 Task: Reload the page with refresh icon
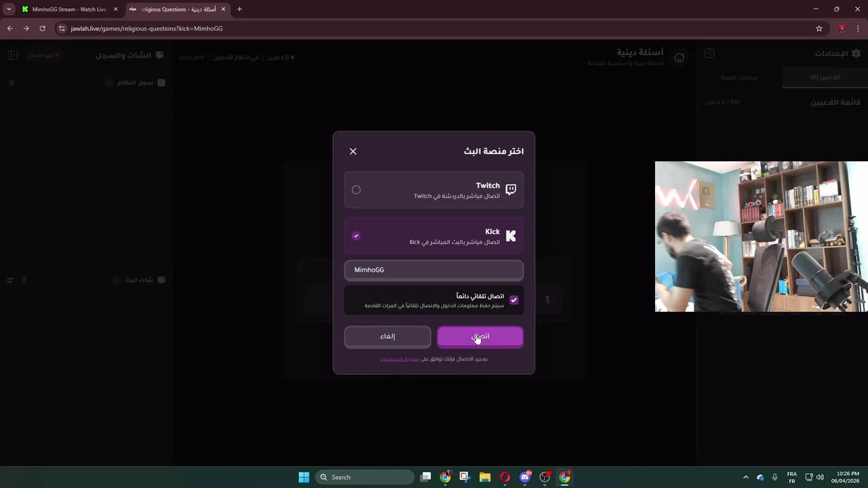click(42, 28)
